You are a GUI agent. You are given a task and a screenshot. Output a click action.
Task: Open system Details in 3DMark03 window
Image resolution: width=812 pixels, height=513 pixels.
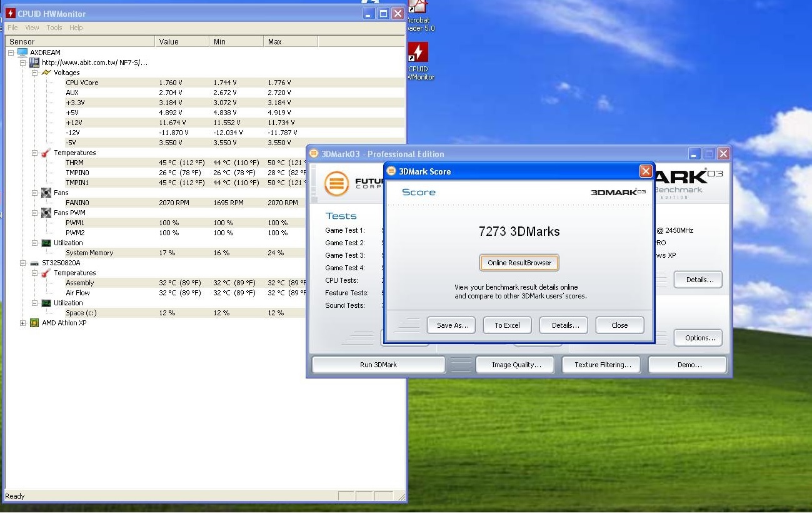pyautogui.click(x=698, y=280)
